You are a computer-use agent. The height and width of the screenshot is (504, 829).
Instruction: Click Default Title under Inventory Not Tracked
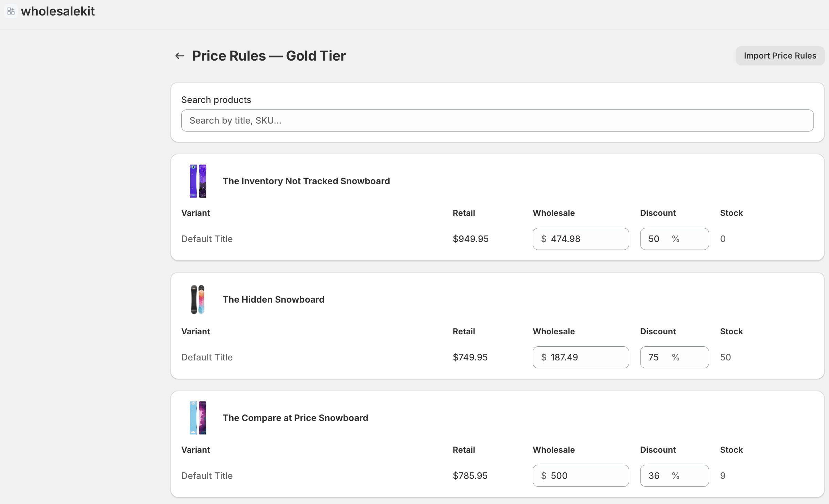pyautogui.click(x=207, y=239)
